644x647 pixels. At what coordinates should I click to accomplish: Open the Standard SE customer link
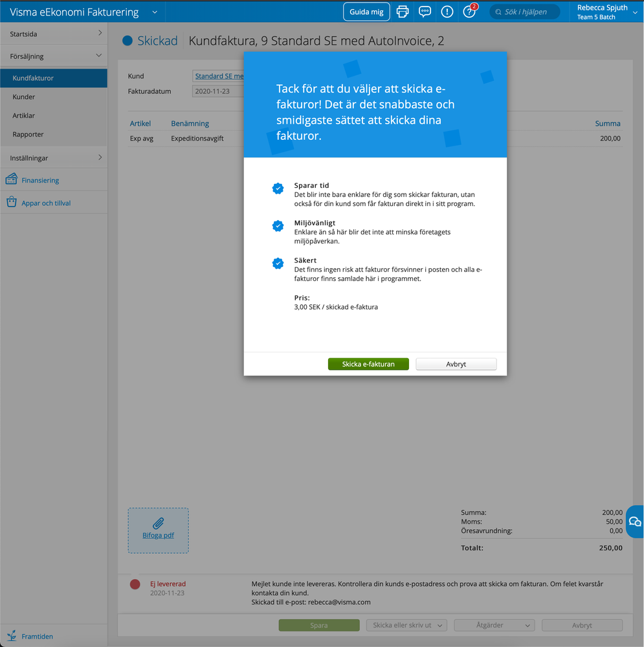(219, 76)
